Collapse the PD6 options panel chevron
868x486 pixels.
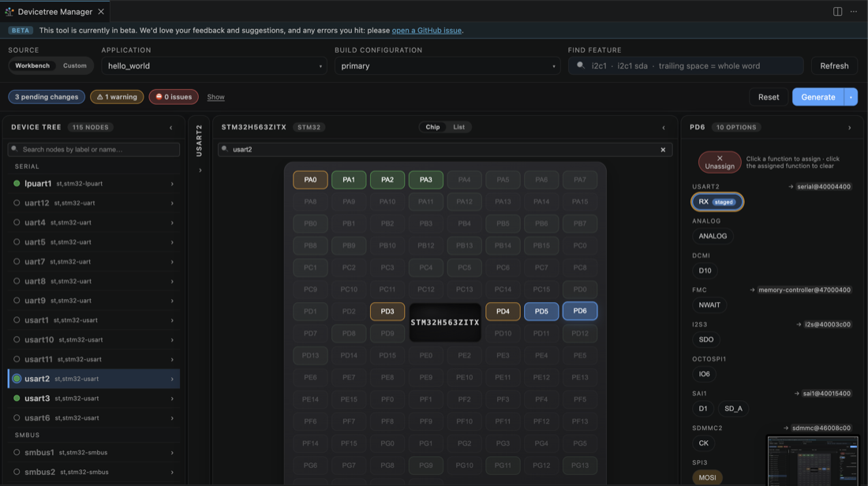[850, 128]
